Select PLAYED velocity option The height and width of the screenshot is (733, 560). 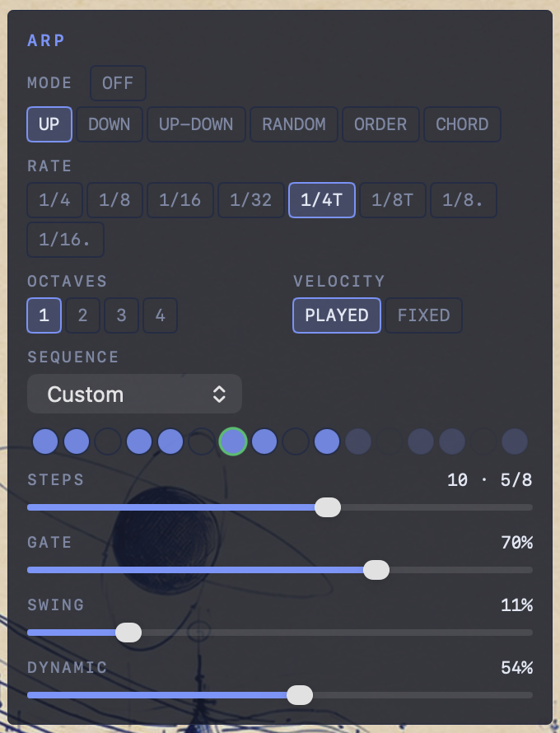[337, 315]
